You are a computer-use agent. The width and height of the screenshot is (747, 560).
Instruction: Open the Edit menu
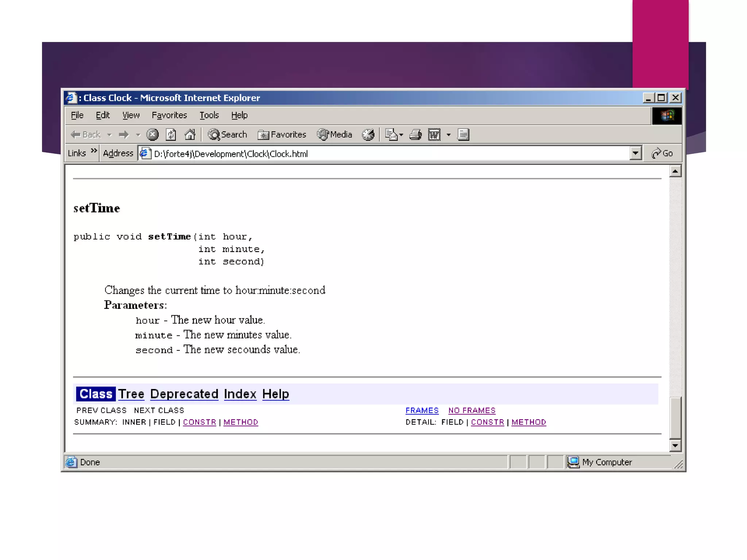[x=102, y=115]
